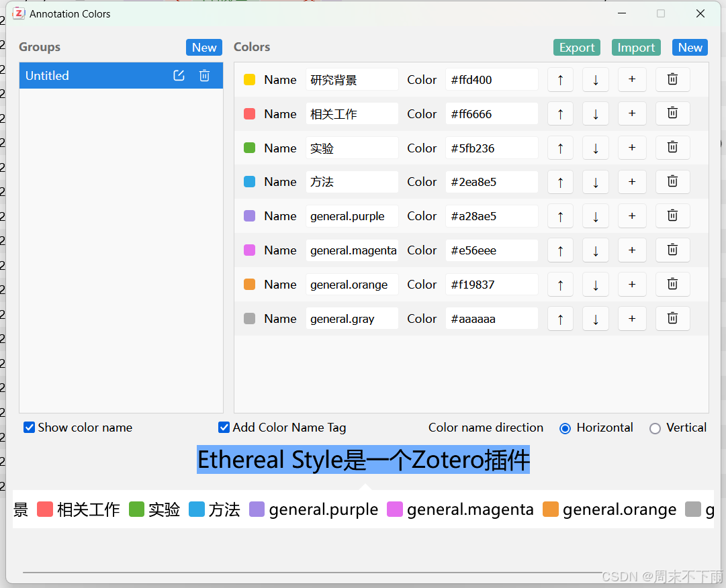Move general.magenta down

pyautogui.click(x=596, y=250)
